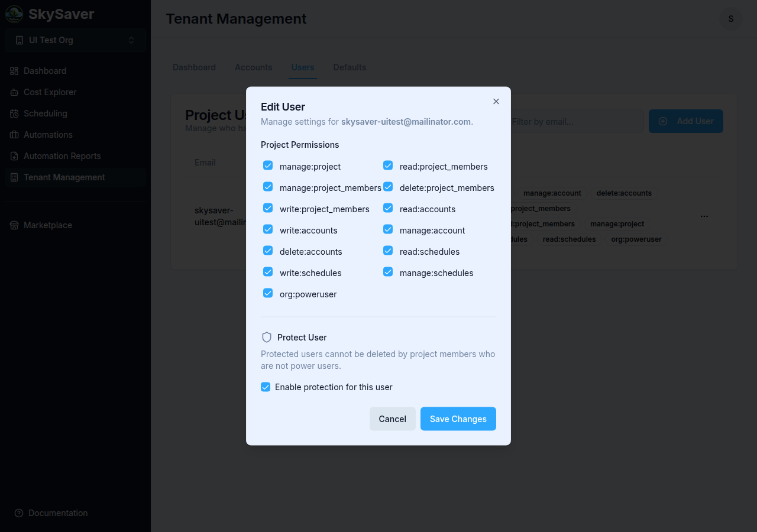Click the shield icon beside Protect User
Image resolution: width=757 pixels, height=532 pixels.
point(267,338)
